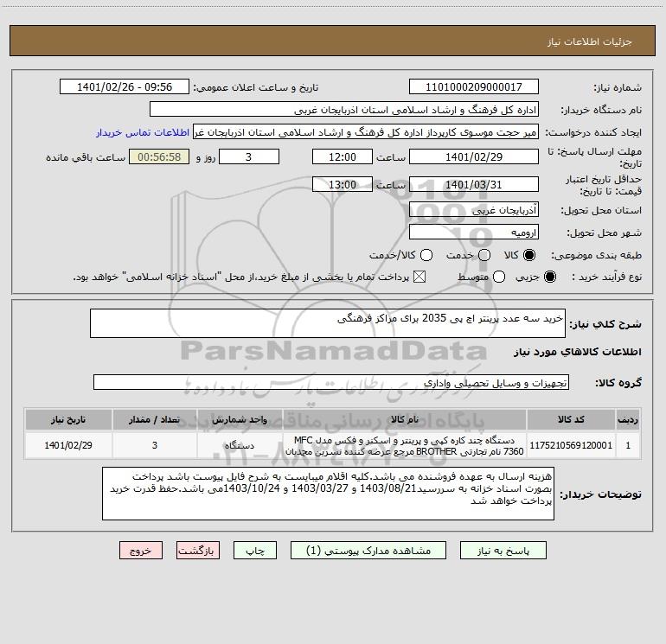Select the کالا radio button
The width and height of the screenshot is (666, 644).
(x=529, y=255)
